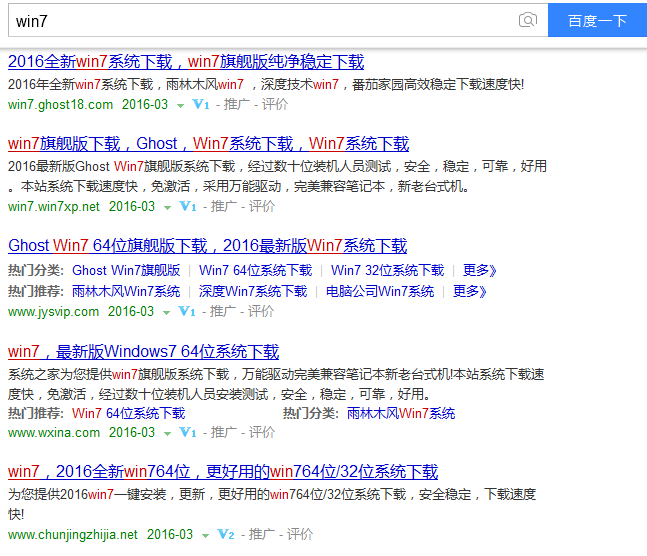Click 推广 beside www.chunjingzhijia.net
The width and height of the screenshot is (647, 556).
pos(262,535)
